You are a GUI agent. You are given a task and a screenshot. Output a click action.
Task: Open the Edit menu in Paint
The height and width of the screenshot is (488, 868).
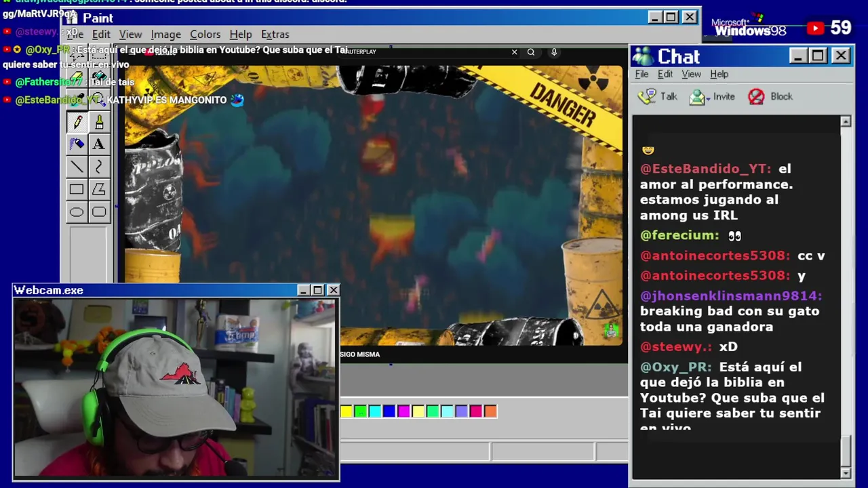click(101, 35)
